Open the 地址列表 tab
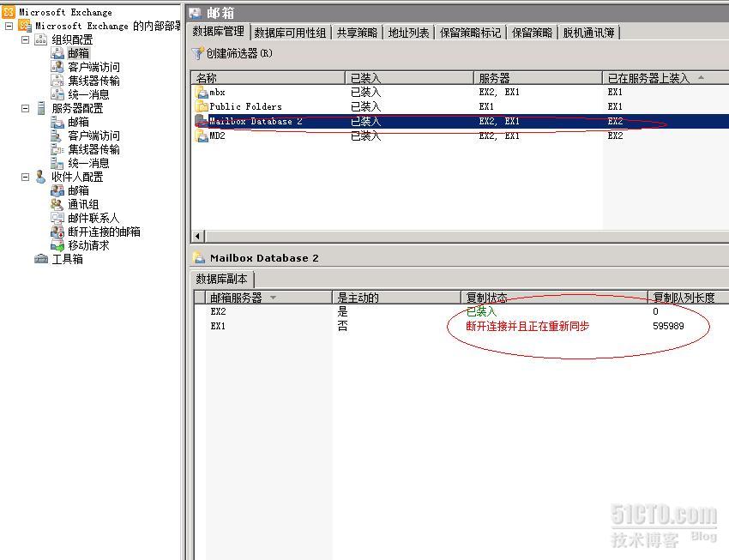Image resolution: width=729 pixels, height=560 pixels. tap(408, 33)
